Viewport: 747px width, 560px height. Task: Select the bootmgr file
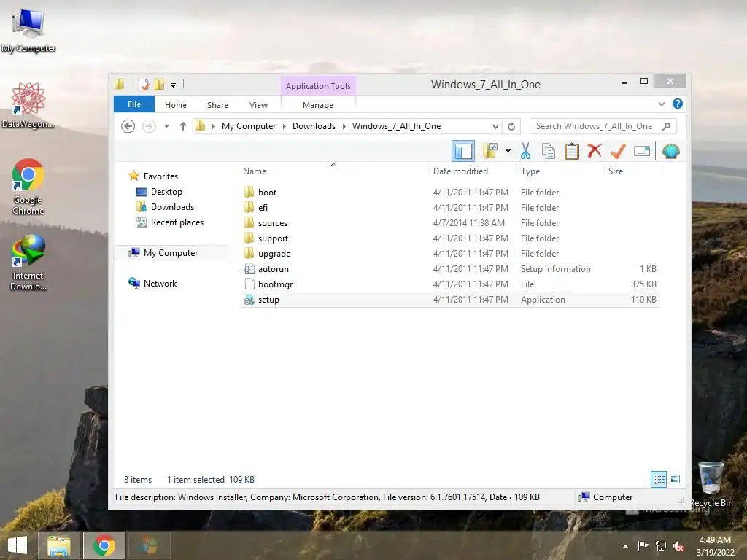point(450,284)
